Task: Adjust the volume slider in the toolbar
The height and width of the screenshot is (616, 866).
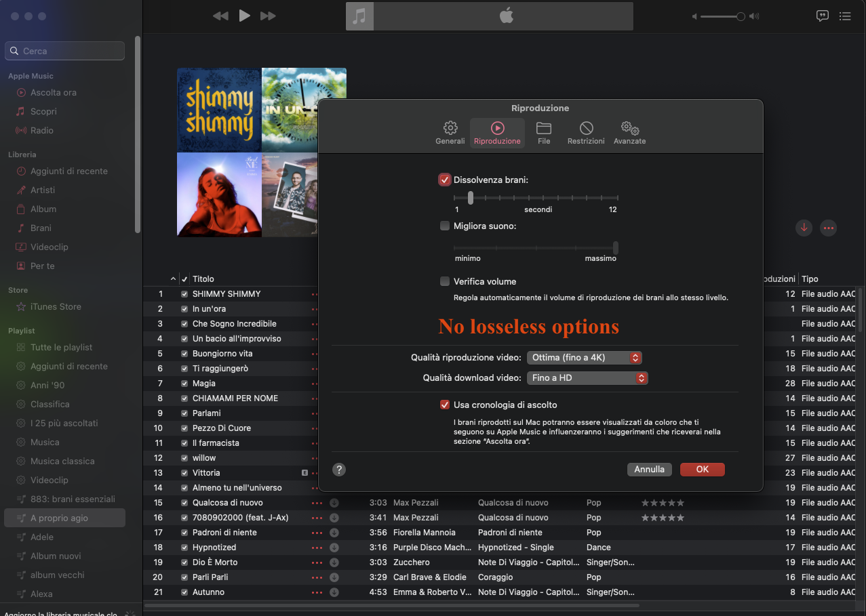Action: click(x=723, y=16)
